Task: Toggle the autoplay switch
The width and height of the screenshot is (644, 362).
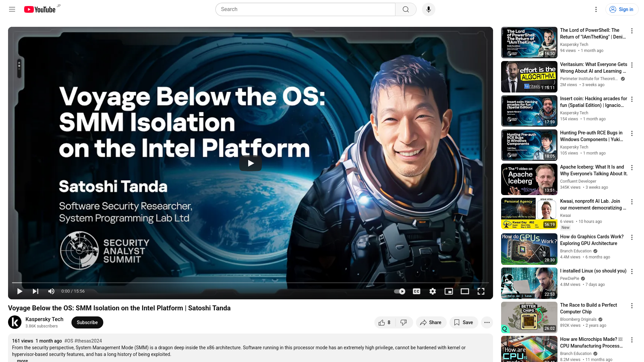Action: coord(399,291)
